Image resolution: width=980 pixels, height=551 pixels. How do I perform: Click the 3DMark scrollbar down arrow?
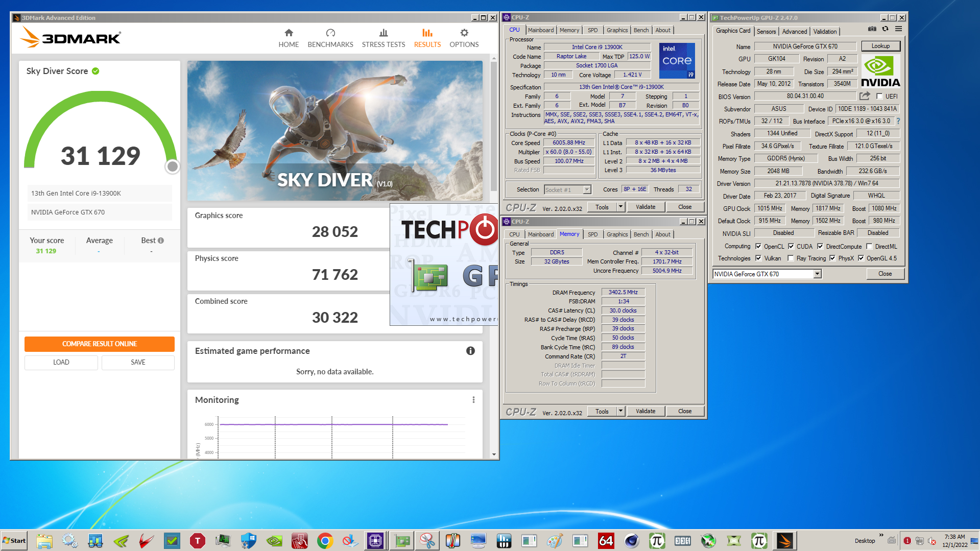click(494, 454)
